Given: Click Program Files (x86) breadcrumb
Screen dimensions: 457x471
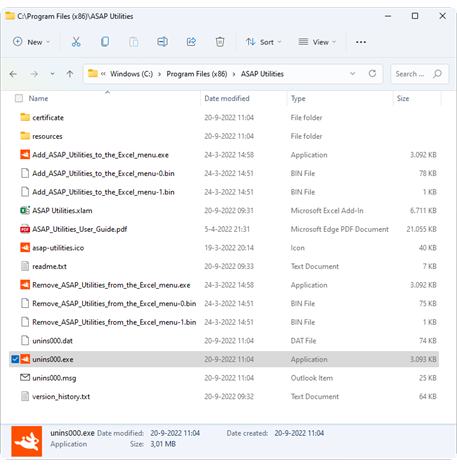Looking at the screenshot, I should click(197, 74).
